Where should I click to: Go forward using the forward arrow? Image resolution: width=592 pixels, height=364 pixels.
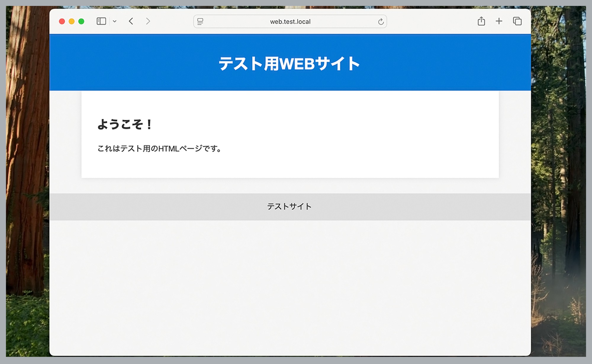pos(148,21)
